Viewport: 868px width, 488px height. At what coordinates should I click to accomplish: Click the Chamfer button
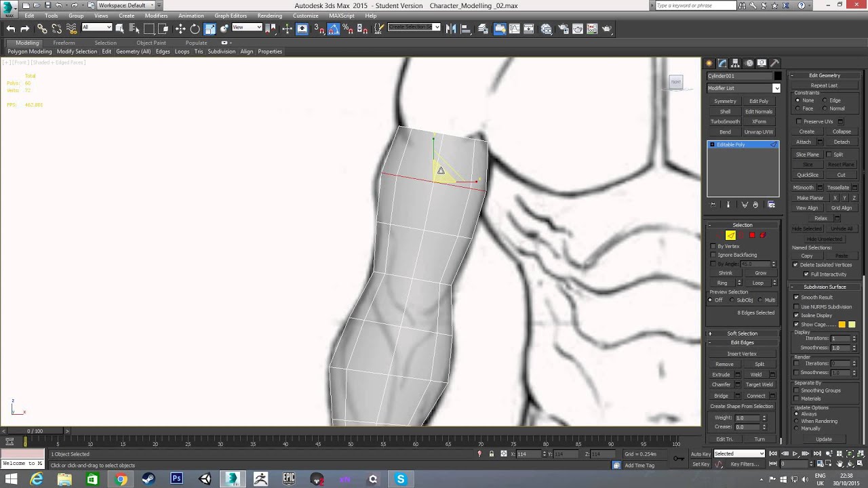[721, 384]
